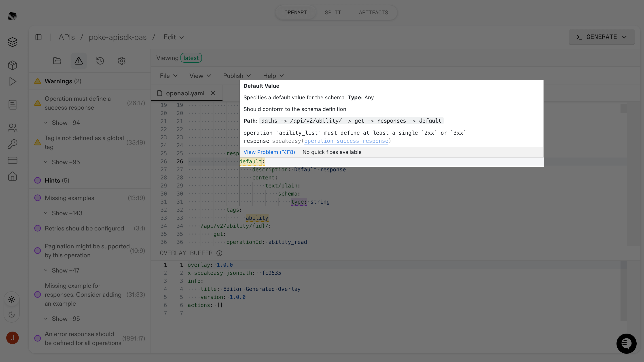Open the chat support bubble
This screenshot has height=362, width=644.
(626, 343)
